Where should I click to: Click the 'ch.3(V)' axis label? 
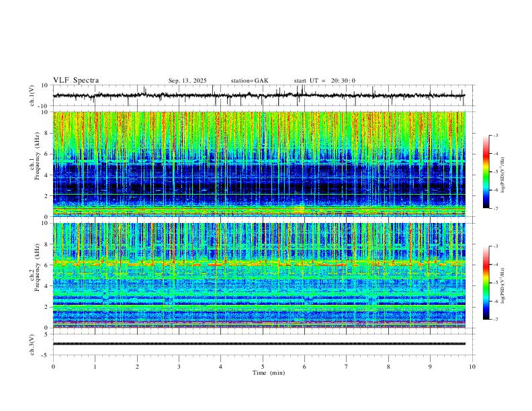tap(32, 345)
